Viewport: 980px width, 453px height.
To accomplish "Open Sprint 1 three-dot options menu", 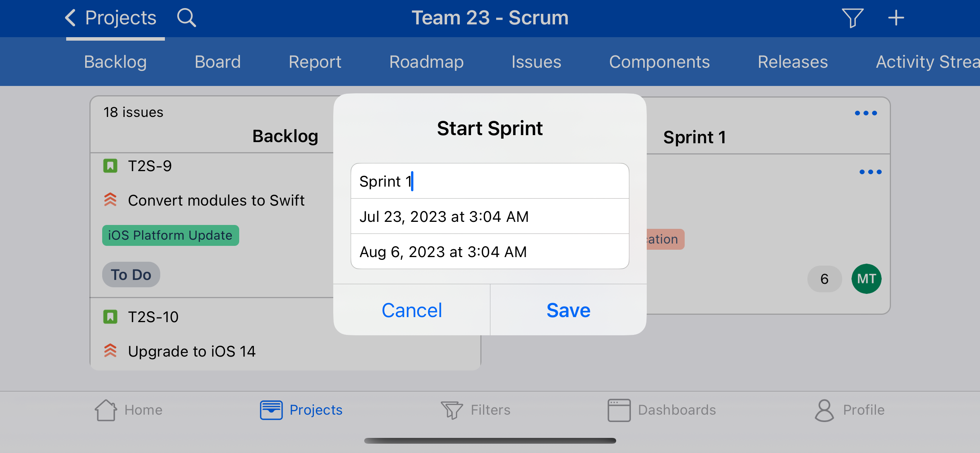I will point(866,113).
